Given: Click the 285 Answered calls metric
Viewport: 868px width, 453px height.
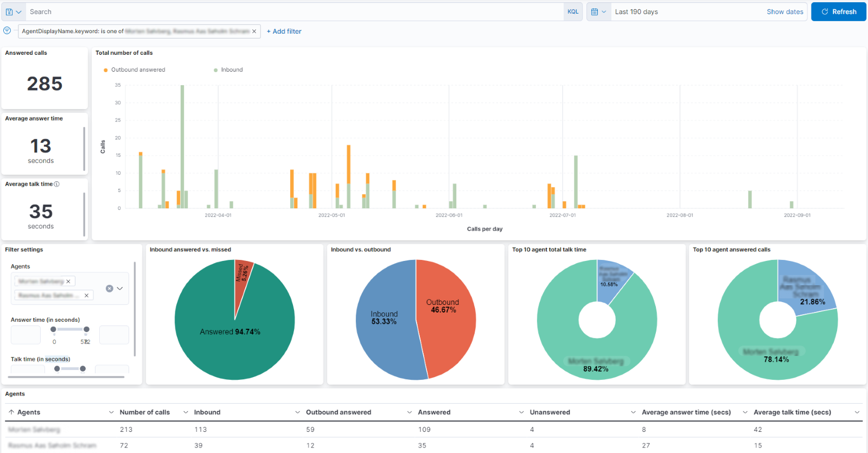Looking at the screenshot, I should point(44,84).
